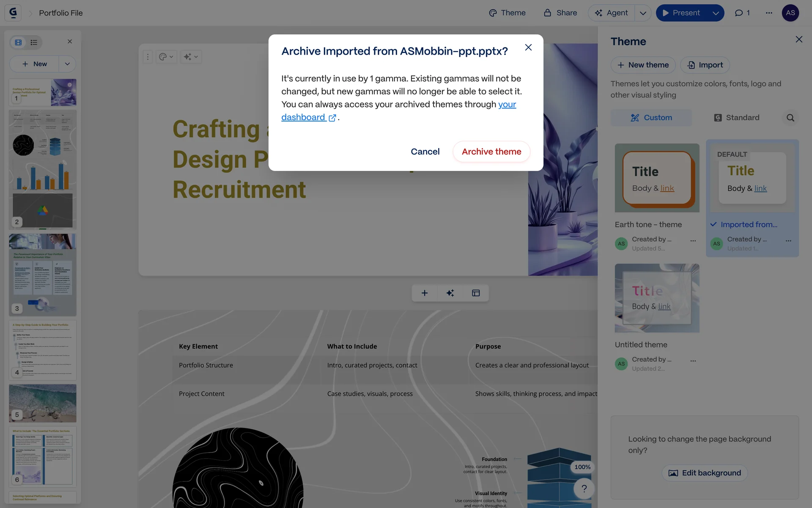Select the Earth tone theme swatch
Screen dimensions: 812x508
[657, 178]
